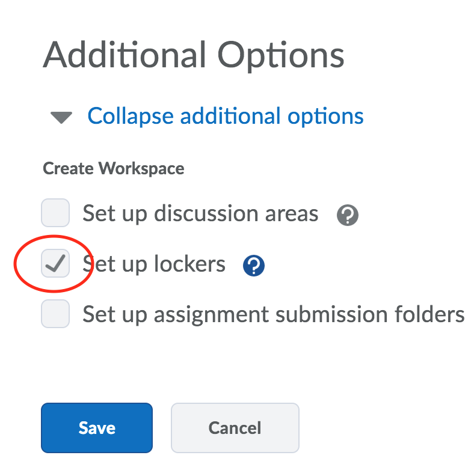
Task: Enable the Set up discussion areas checkbox
Action: (x=55, y=213)
